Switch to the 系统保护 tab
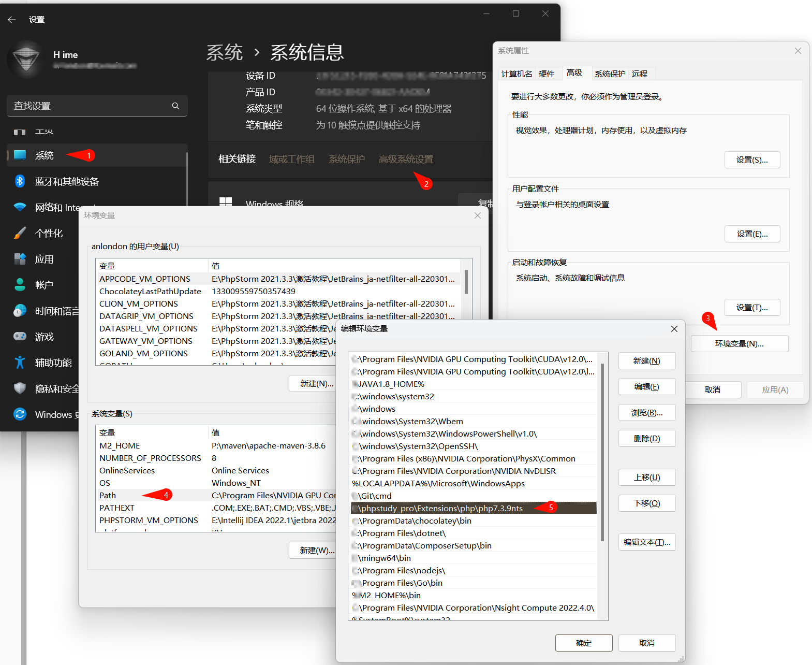Viewport: 812px width, 665px height. click(x=610, y=74)
